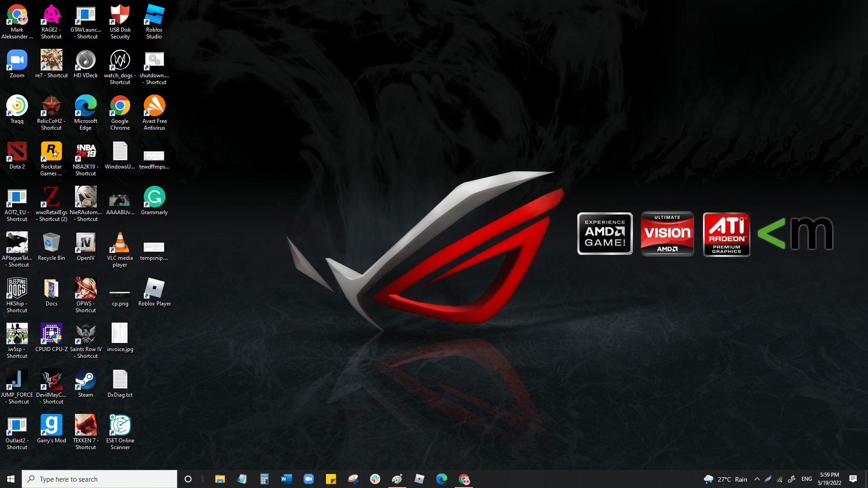The width and height of the screenshot is (868, 488).
Task: Open Microsoft Word from the taskbar
Action: tap(287, 479)
